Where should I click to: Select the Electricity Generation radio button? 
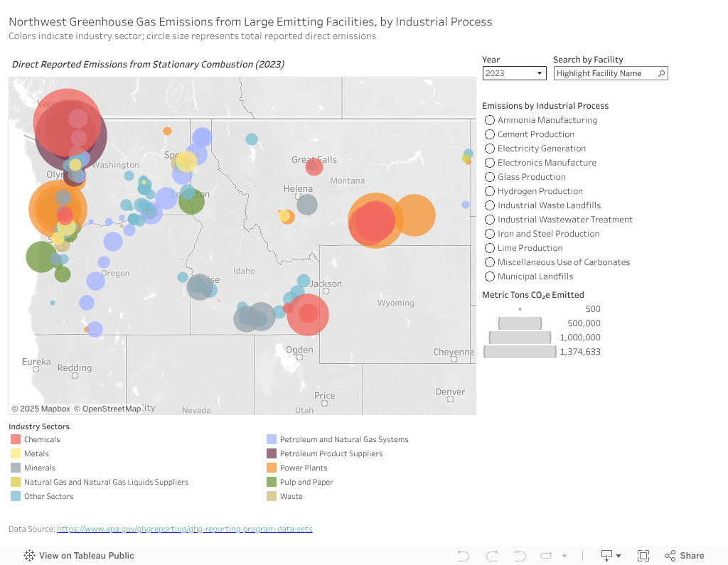489,149
